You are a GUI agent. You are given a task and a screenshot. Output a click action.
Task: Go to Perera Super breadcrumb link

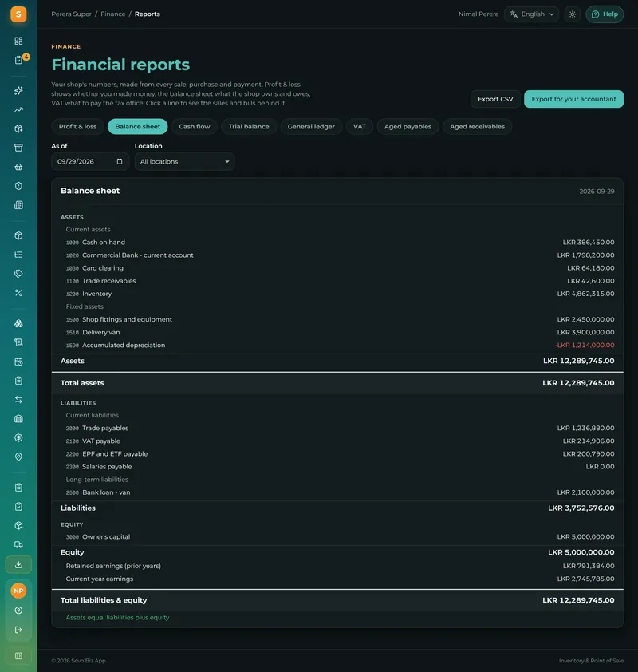[72, 14]
